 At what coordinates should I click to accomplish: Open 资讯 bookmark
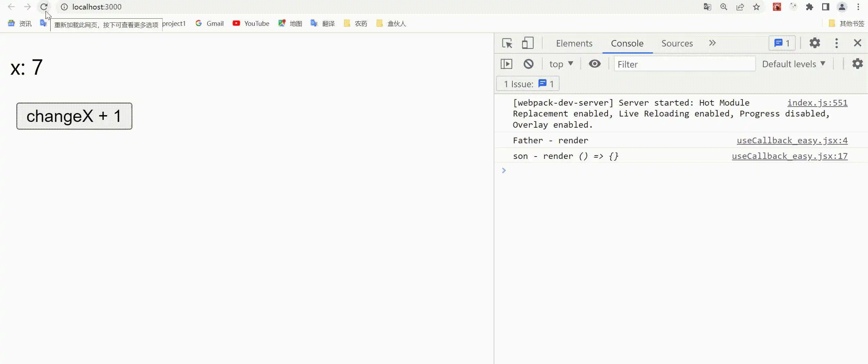(20, 23)
